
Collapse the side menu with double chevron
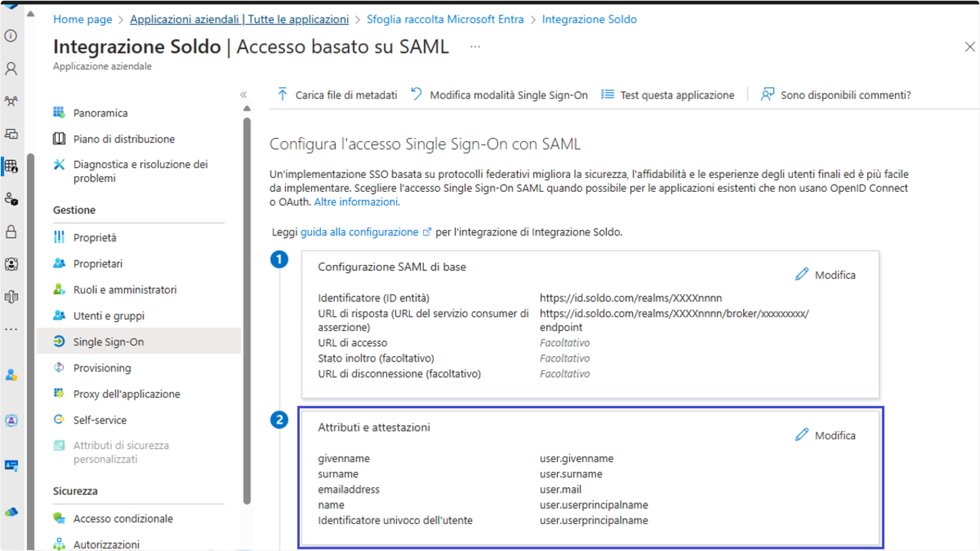click(x=243, y=95)
